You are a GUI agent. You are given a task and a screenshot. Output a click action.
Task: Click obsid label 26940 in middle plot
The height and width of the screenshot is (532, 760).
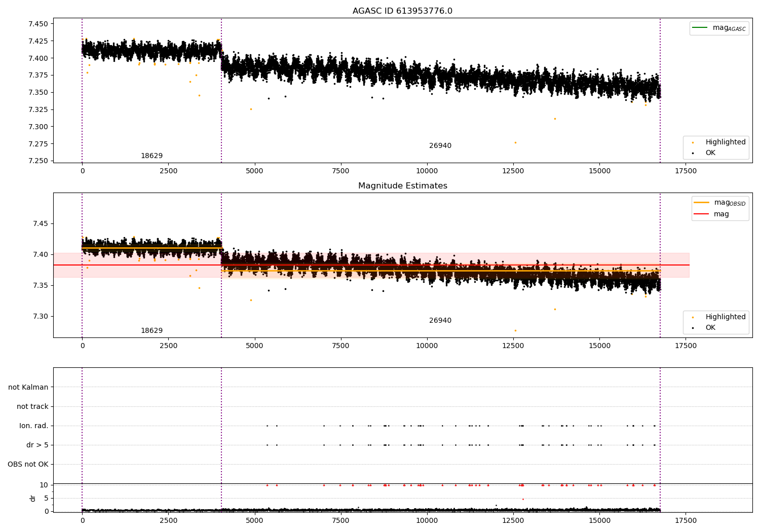(x=440, y=321)
